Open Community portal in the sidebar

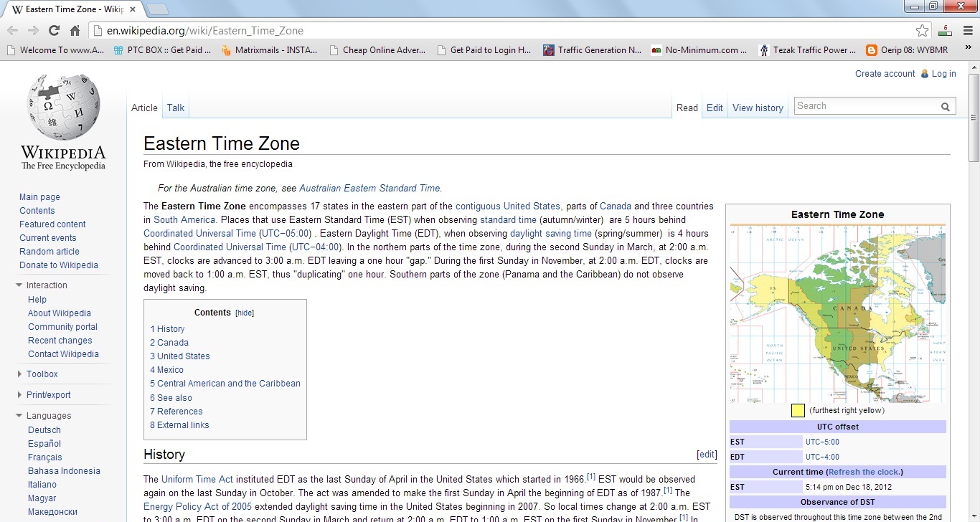62,327
